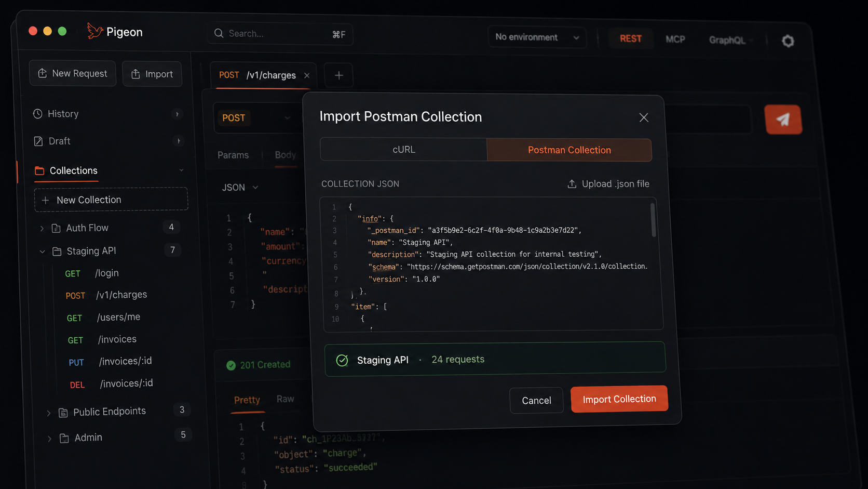This screenshot has height=489, width=868.
Task: Switch to MCP mode
Action: click(x=675, y=39)
